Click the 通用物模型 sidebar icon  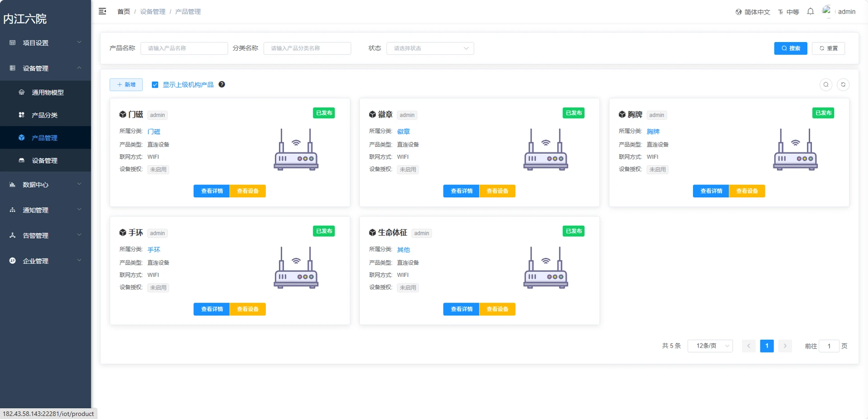[x=21, y=92]
